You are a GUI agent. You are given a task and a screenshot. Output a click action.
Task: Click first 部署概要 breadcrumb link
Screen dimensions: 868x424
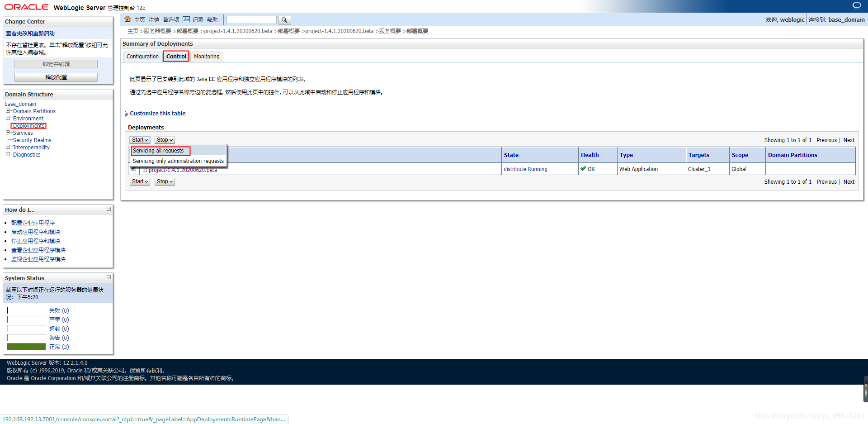coord(188,31)
